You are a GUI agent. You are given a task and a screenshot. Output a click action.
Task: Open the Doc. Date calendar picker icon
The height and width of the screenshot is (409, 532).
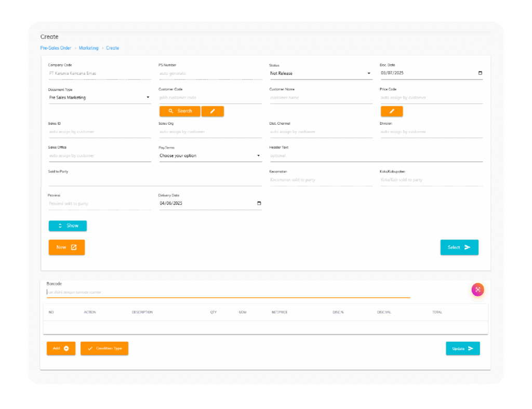pos(480,73)
